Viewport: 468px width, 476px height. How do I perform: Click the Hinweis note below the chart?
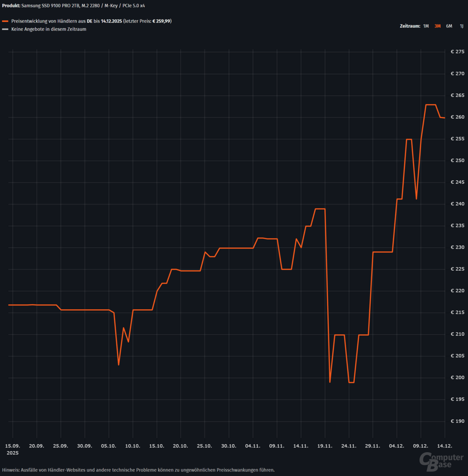[138, 470]
